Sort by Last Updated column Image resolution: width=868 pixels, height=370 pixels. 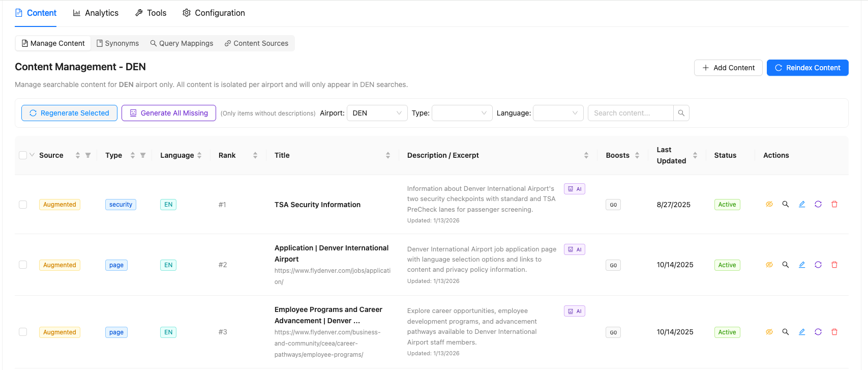pyautogui.click(x=695, y=155)
